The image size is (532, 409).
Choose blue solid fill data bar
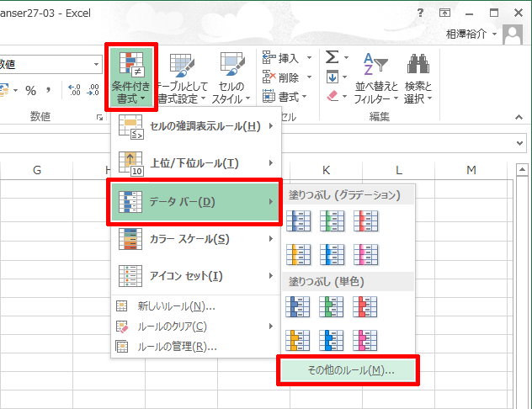pos(298,307)
